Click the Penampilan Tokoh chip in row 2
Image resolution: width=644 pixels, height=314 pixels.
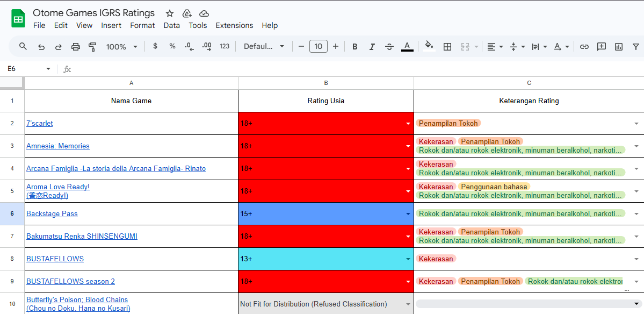coord(448,123)
